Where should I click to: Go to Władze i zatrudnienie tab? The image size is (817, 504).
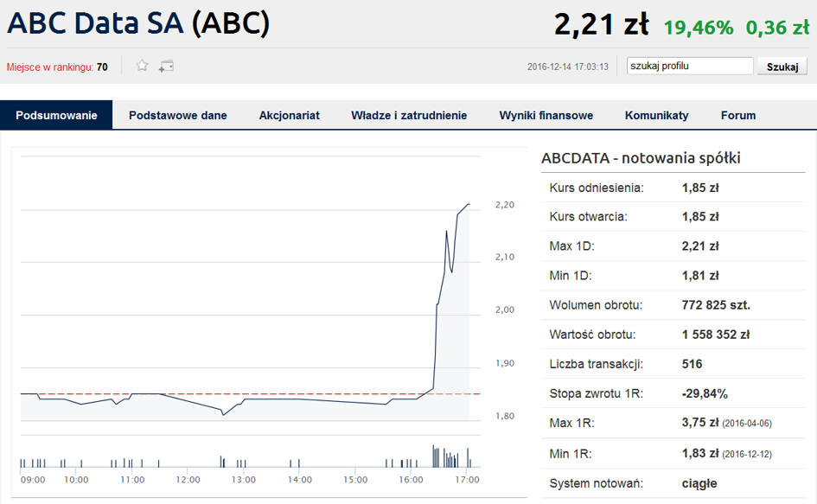(409, 115)
